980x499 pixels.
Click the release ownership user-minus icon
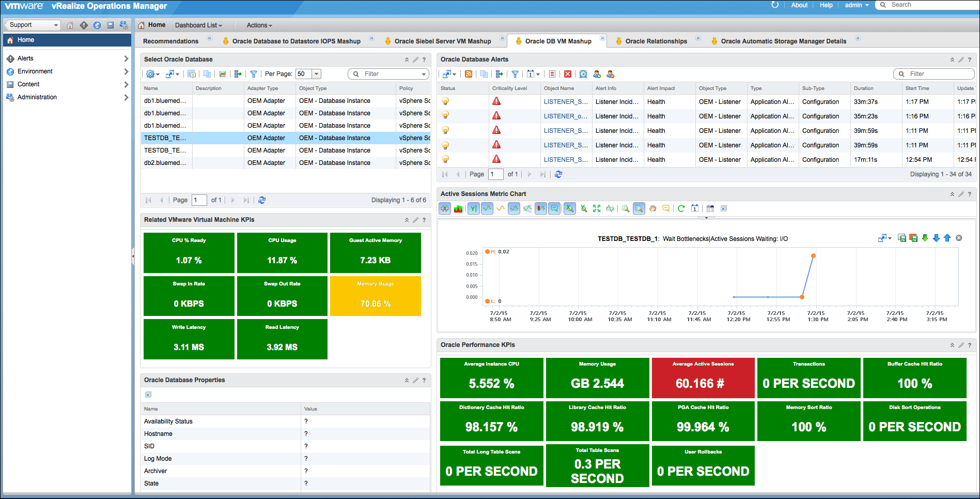click(x=610, y=74)
